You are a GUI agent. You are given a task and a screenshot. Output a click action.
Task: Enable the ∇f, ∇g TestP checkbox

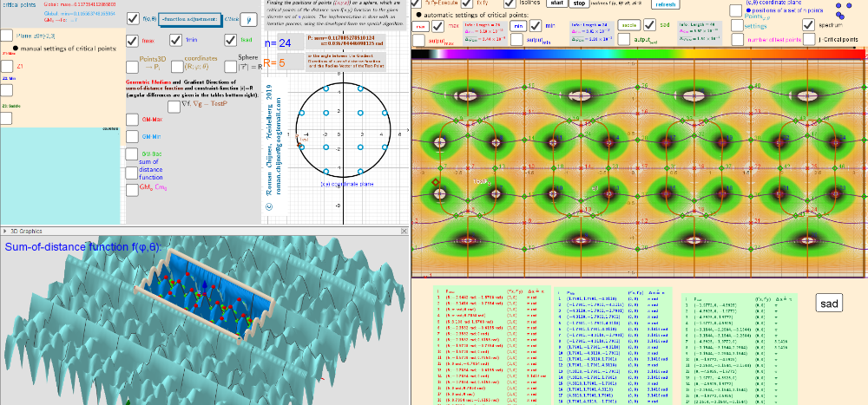coord(174,107)
